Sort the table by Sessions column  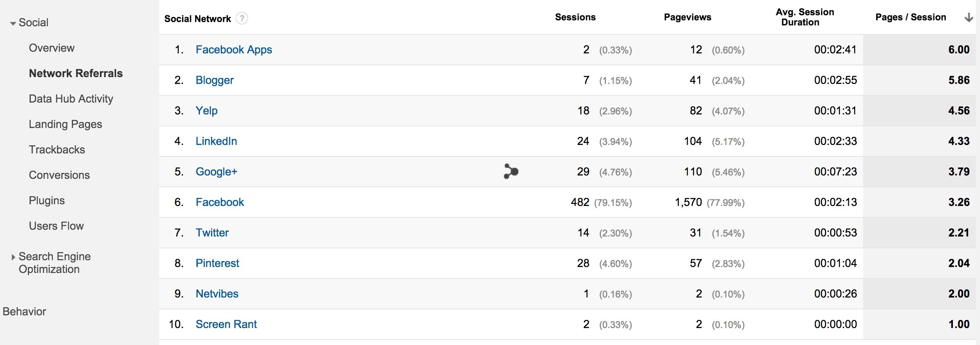[x=575, y=17]
